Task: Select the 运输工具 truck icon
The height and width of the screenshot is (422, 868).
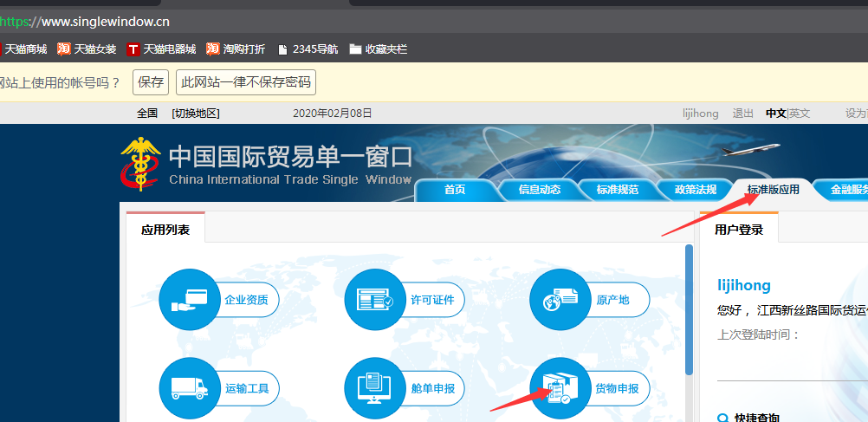Action: [x=190, y=388]
